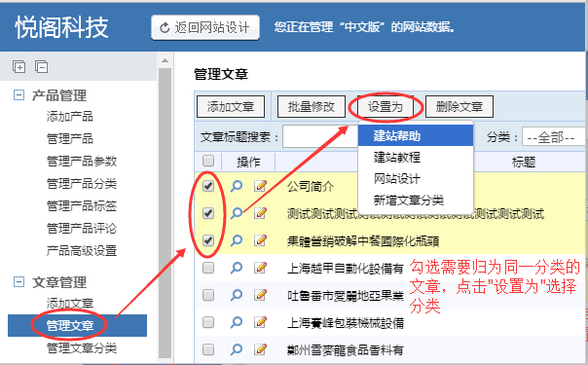Check the 上海越甲自動化設備 article checkbox
This screenshot has height=365, width=588.
[208, 268]
